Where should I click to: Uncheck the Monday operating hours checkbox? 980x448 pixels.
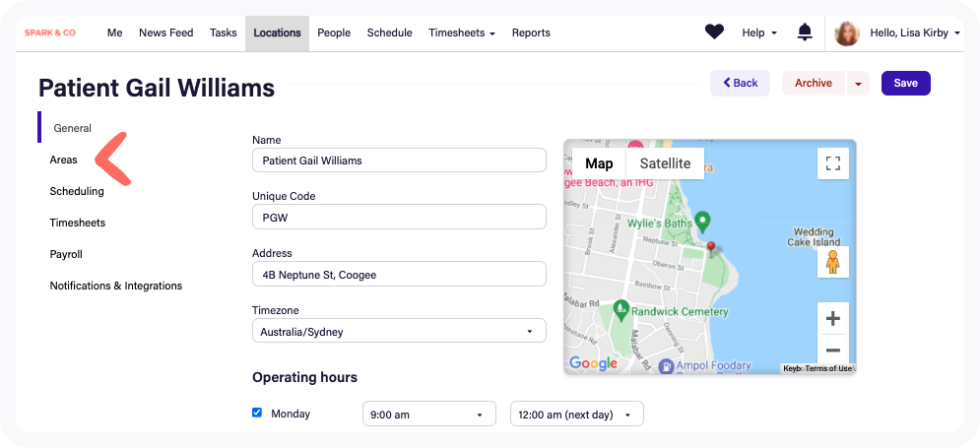(x=257, y=413)
